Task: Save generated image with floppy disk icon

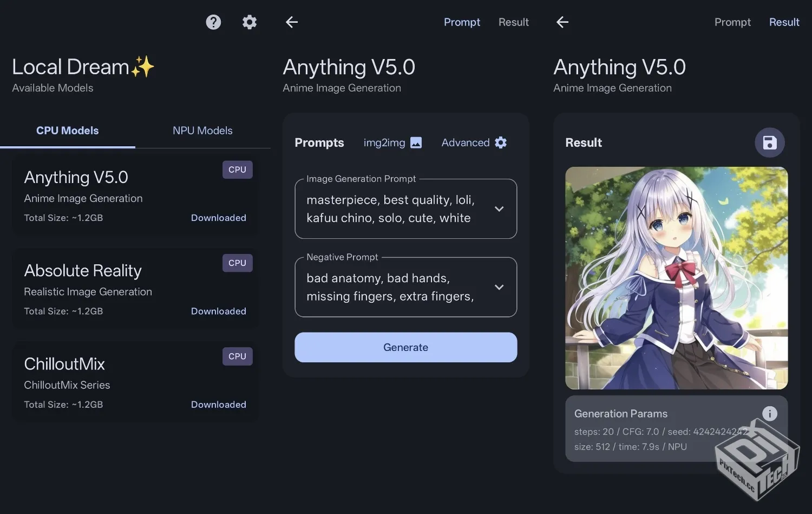Action: click(x=769, y=142)
